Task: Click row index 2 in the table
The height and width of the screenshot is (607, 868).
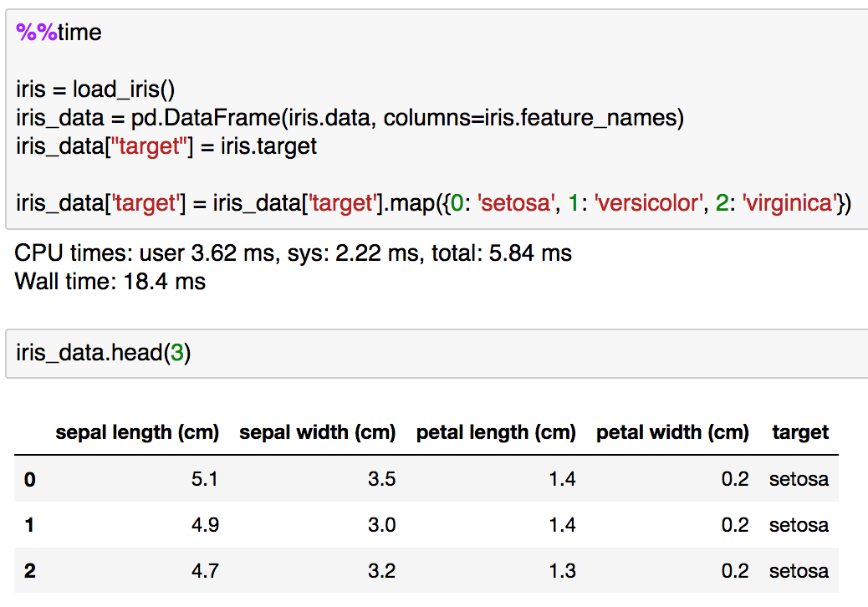Action: pyautogui.click(x=30, y=572)
